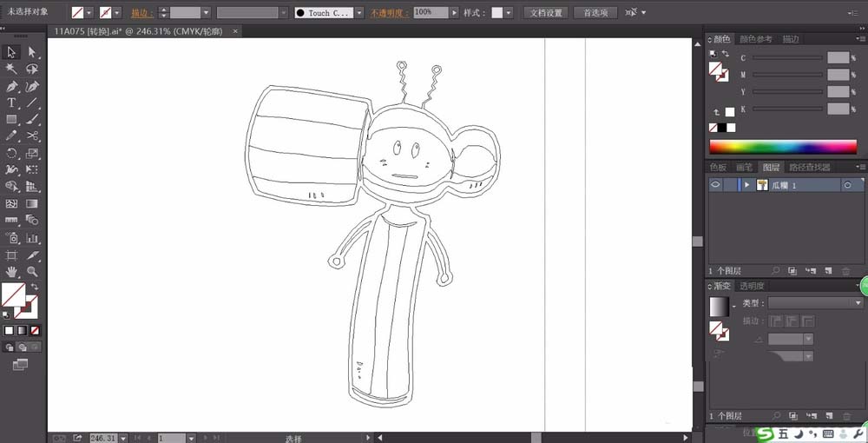The image size is (868, 443).
Task: Select the Pen tool
Action: pos(11,86)
